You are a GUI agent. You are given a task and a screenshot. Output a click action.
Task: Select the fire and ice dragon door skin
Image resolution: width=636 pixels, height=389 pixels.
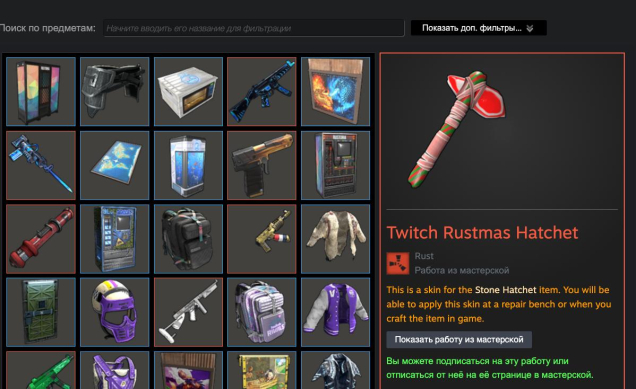coord(335,91)
